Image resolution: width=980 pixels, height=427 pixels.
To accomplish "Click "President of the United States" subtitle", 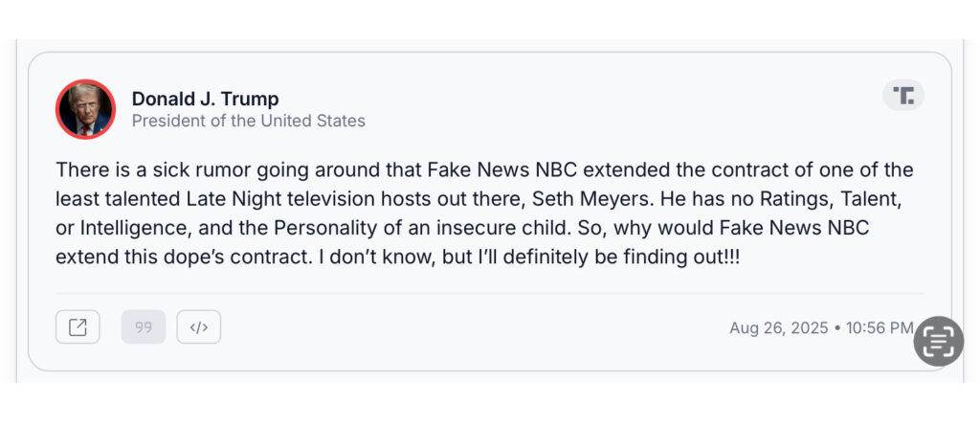I will coord(248,122).
